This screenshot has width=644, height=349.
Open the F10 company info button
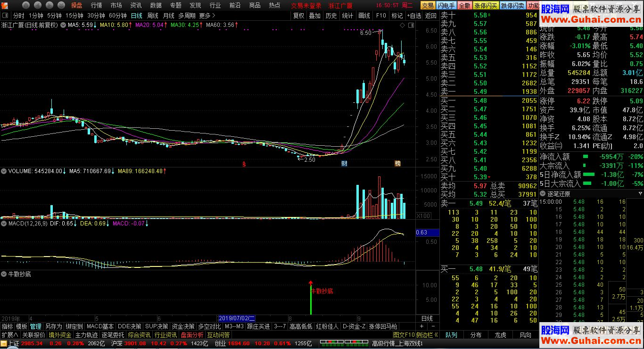point(380,16)
